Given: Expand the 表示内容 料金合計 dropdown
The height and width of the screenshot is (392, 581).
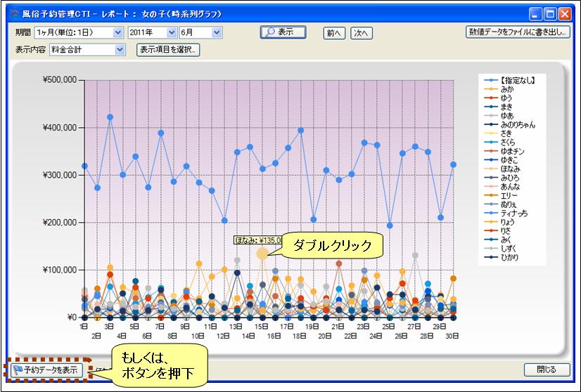Looking at the screenshot, I should click(x=120, y=50).
